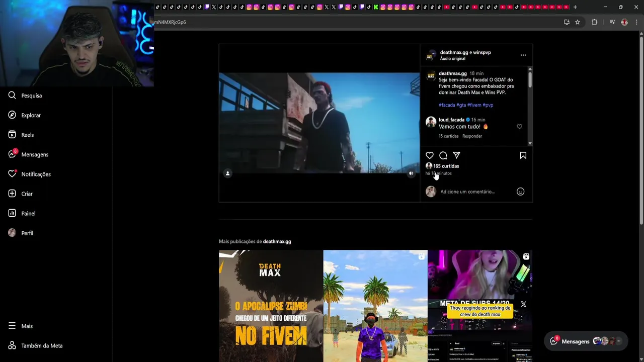644x362 pixels.
Task: Click the comment bubble icon
Action: [443, 155]
